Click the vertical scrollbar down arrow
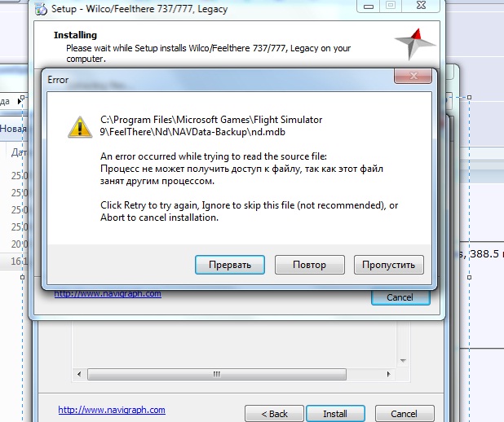504x422 pixels. coord(403,361)
